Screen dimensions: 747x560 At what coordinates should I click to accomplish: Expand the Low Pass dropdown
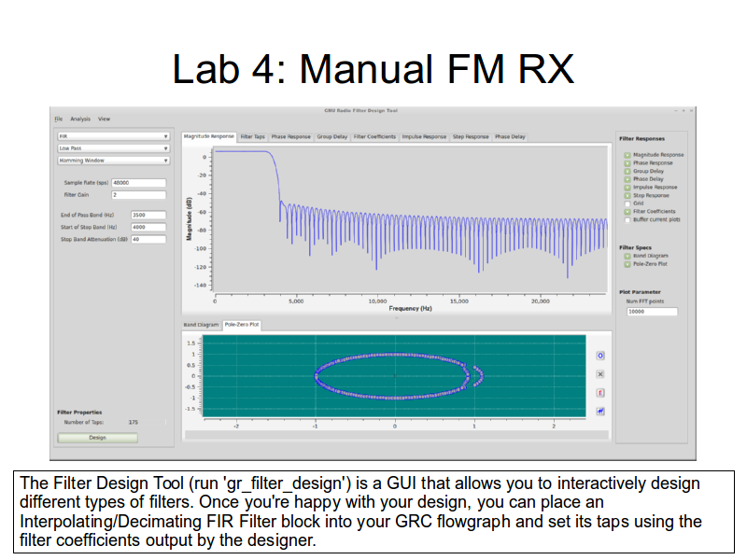point(113,147)
